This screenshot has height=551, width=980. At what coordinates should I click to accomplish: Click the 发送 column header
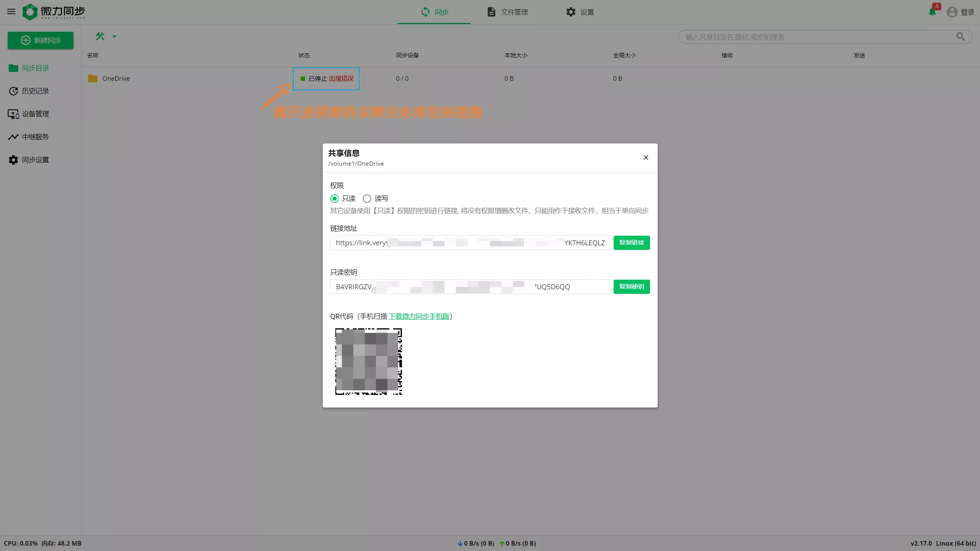click(x=859, y=55)
